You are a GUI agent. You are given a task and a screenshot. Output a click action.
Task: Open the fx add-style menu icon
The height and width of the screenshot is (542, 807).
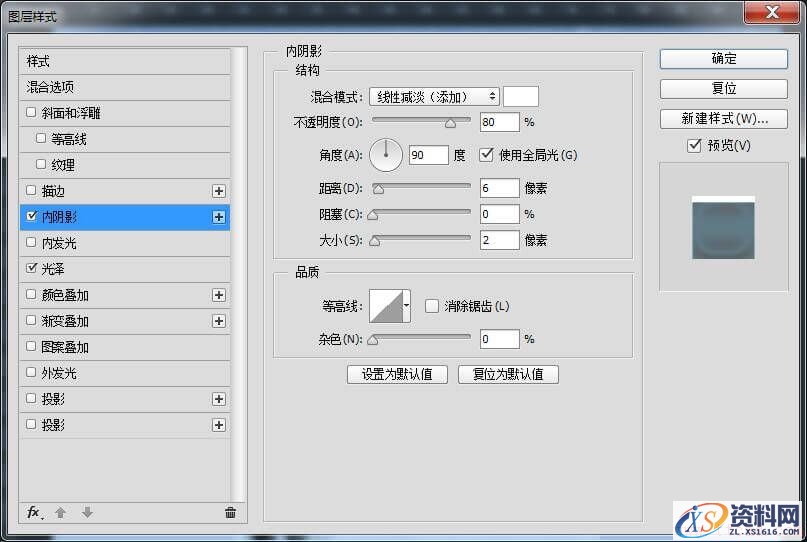tap(35, 512)
